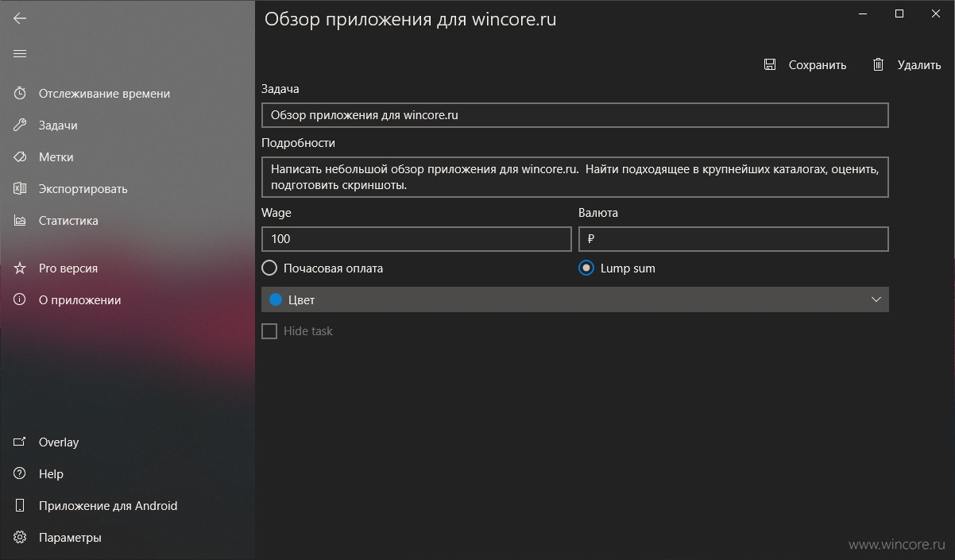The height and width of the screenshot is (560, 955).
Task: Open the Метки menu item
Action: pyautogui.click(x=56, y=156)
